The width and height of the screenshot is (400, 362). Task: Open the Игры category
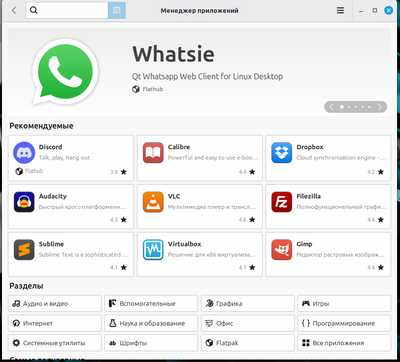344,304
